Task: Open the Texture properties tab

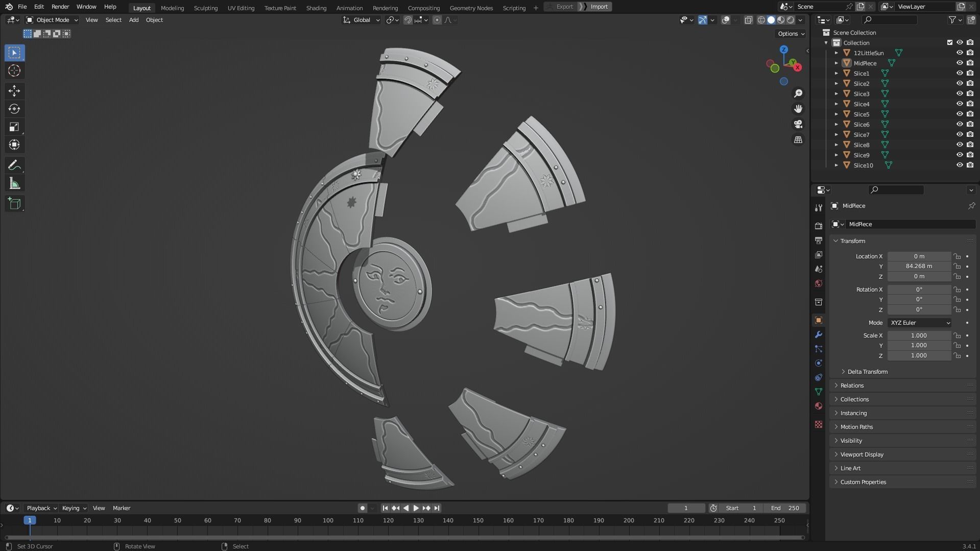Action: (x=819, y=424)
